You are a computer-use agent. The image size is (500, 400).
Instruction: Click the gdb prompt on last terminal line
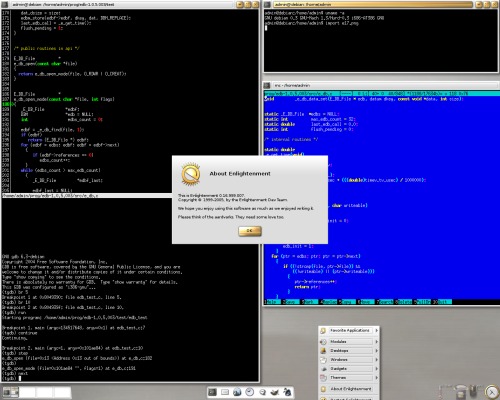tap(9, 378)
